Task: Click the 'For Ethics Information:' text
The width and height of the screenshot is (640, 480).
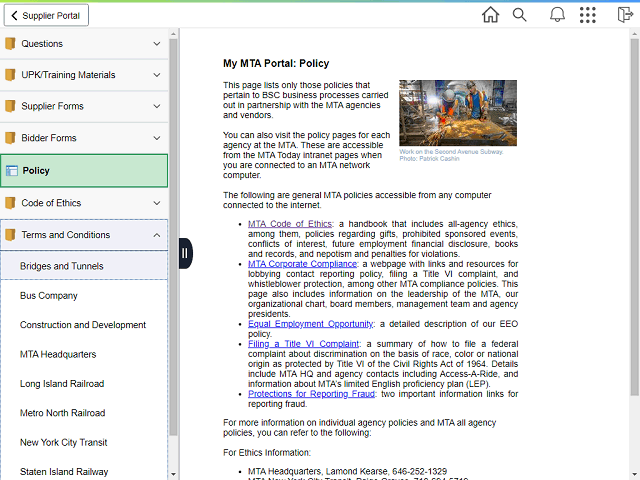Action: point(267,453)
